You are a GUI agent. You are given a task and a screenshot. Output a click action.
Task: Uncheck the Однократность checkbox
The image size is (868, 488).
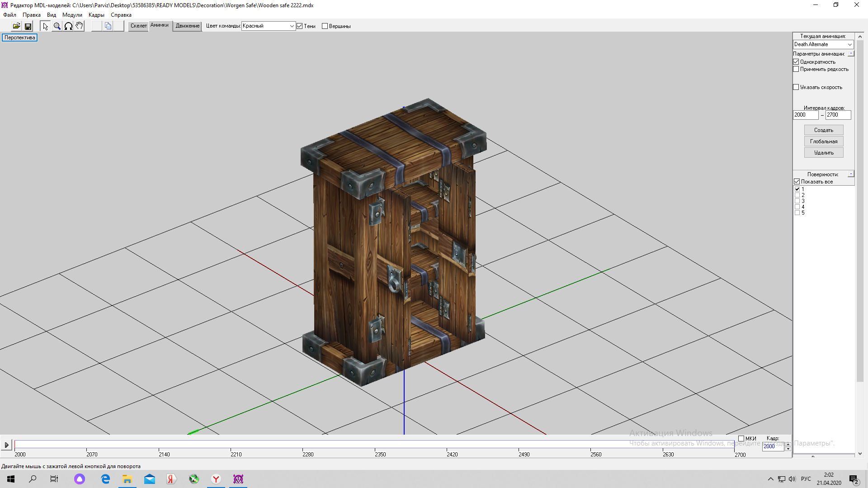point(796,62)
